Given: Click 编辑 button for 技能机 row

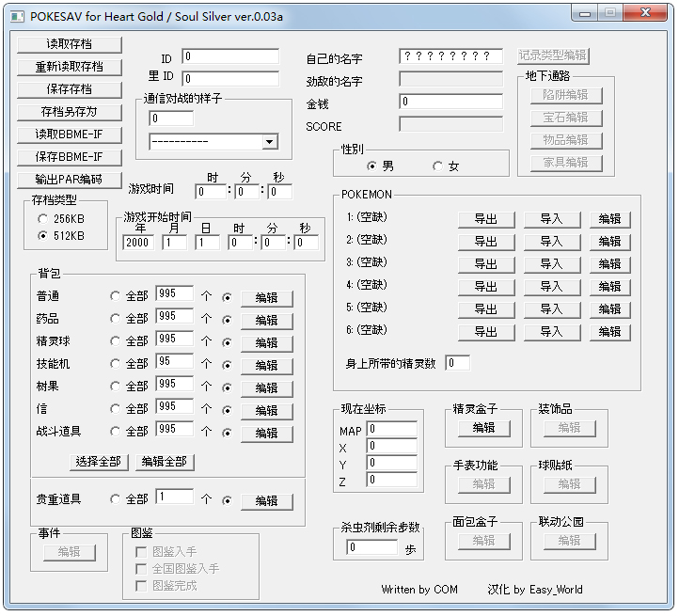Looking at the screenshot, I should tap(266, 365).
